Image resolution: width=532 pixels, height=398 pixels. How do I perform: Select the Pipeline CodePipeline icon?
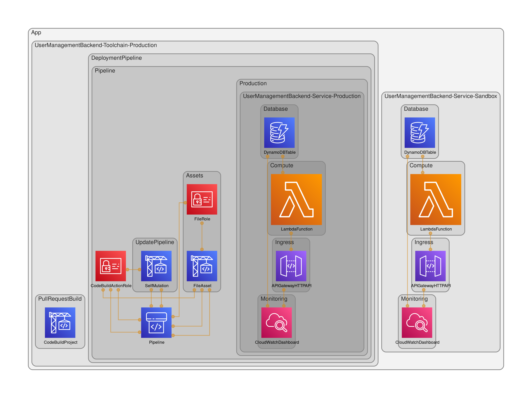[x=156, y=322]
